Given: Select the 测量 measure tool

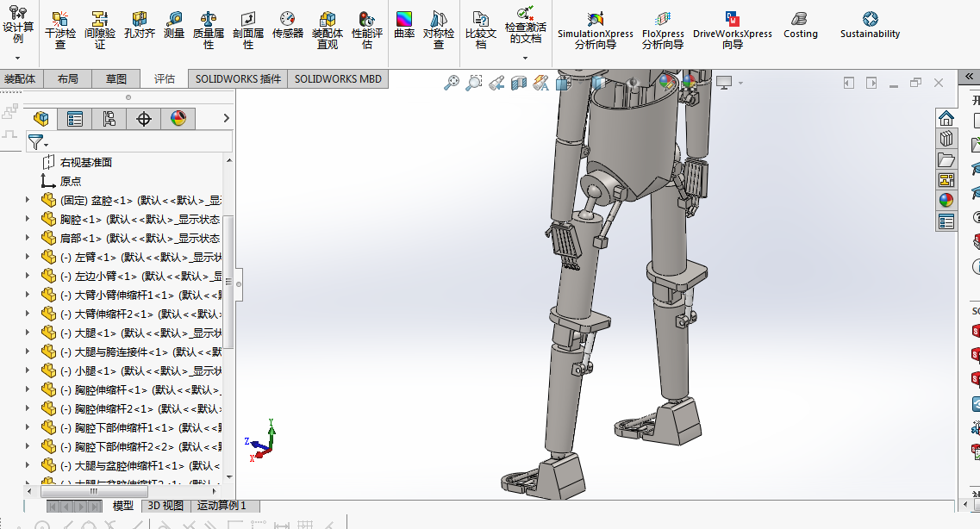Looking at the screenshot, I should 174,25.
